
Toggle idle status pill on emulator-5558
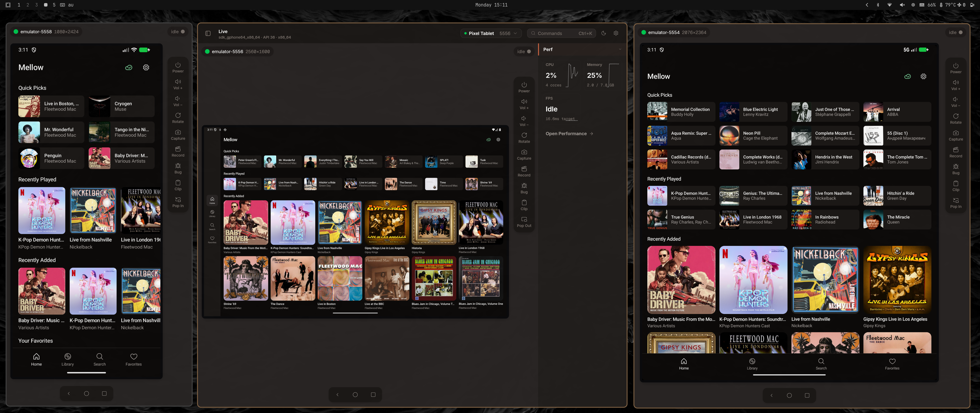point(178,32)
